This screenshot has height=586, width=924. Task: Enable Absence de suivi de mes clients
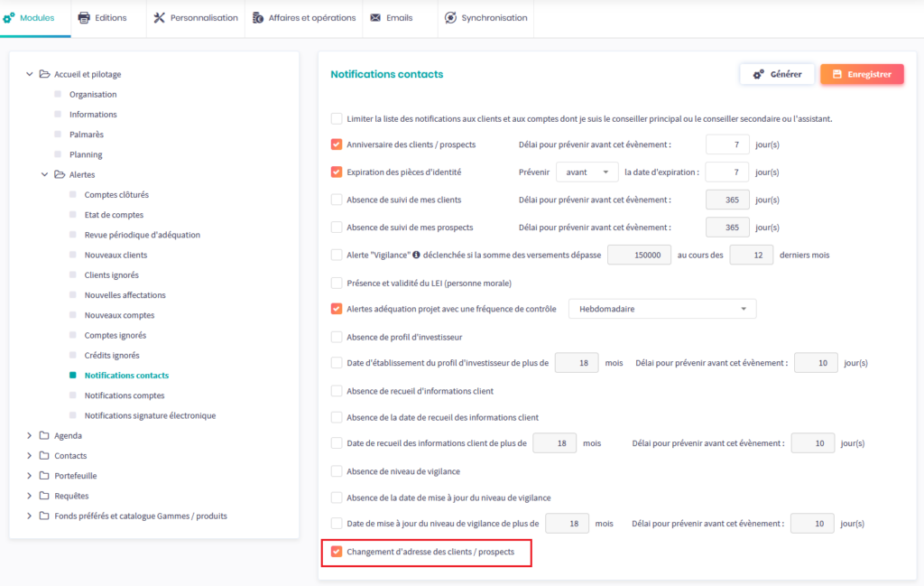coord(337,200)
